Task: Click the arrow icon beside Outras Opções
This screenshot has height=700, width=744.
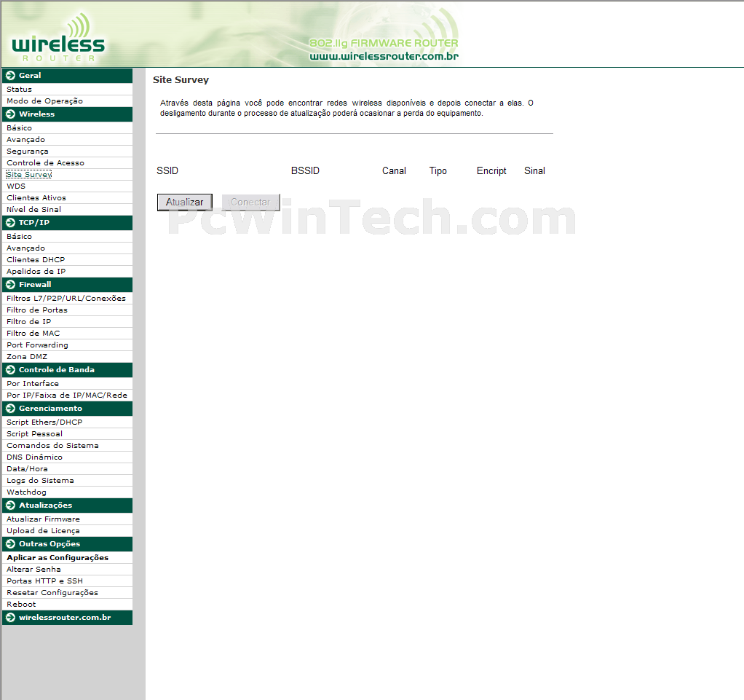Action: [10, 544]
